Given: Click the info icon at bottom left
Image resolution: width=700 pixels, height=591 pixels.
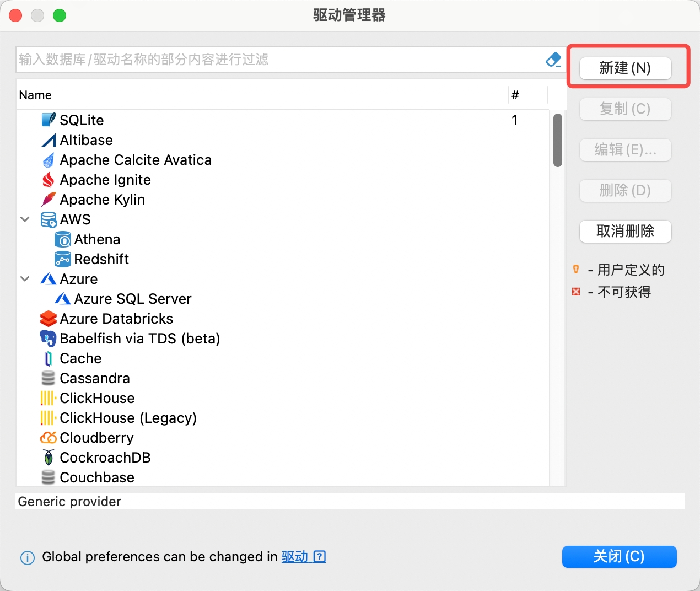Looking at the screenshot, I should 27,558.
